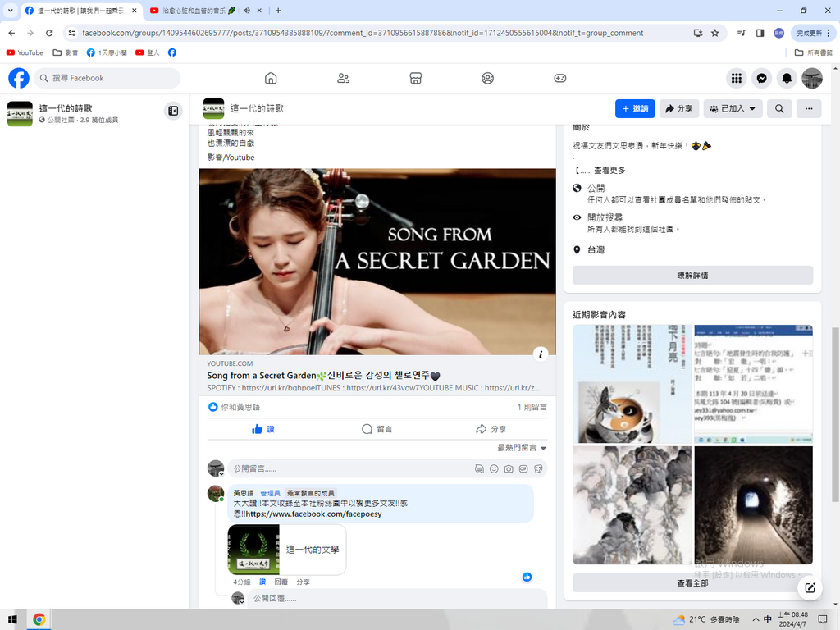Toggle the left sidebar panel icon
This screenshot has width=840, height=630.
pyautogui.click(x=173, y=110)
